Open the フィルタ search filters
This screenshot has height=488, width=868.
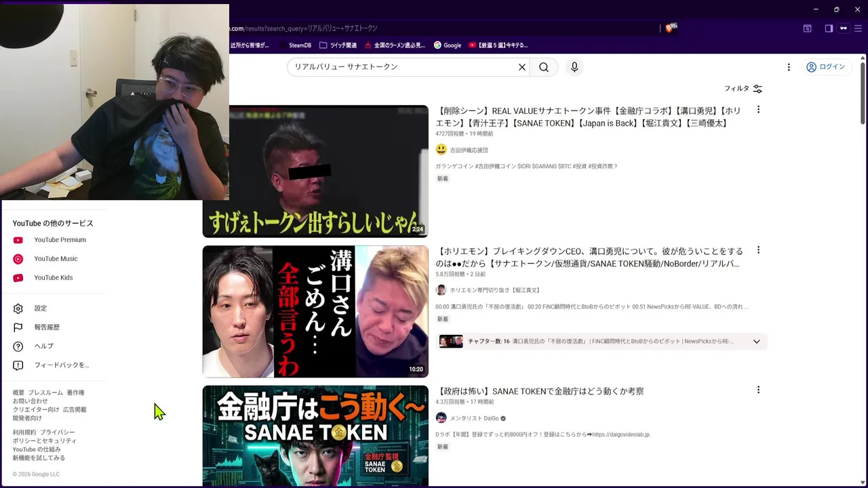(x=743, y=89)
